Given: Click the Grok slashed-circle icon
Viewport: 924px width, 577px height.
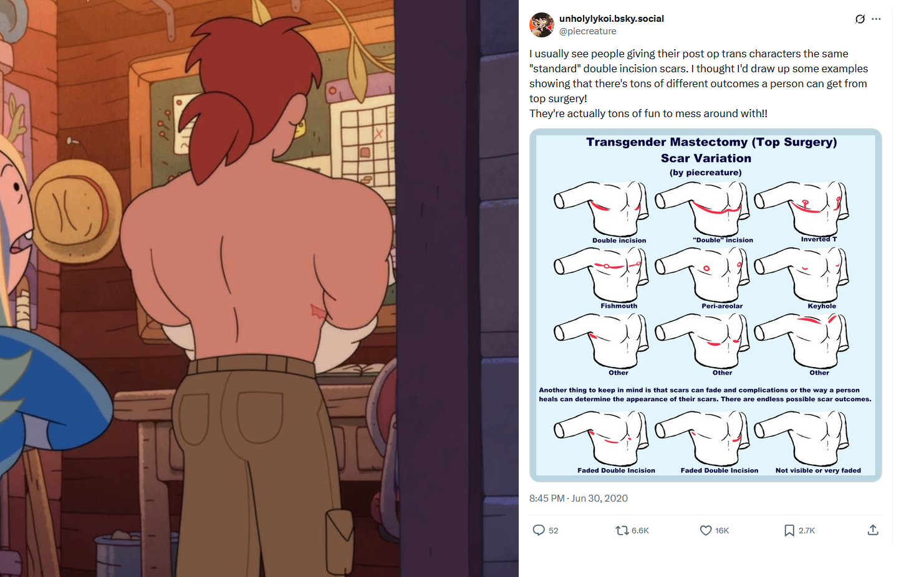Looking at the screenshot, I should coord(860,19).
